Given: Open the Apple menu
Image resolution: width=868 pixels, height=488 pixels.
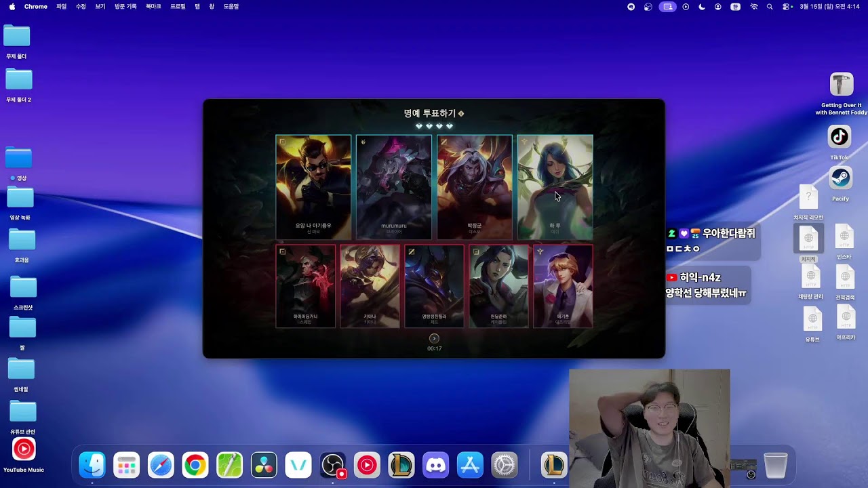Looking at the screenshot, I should point(12,6).
